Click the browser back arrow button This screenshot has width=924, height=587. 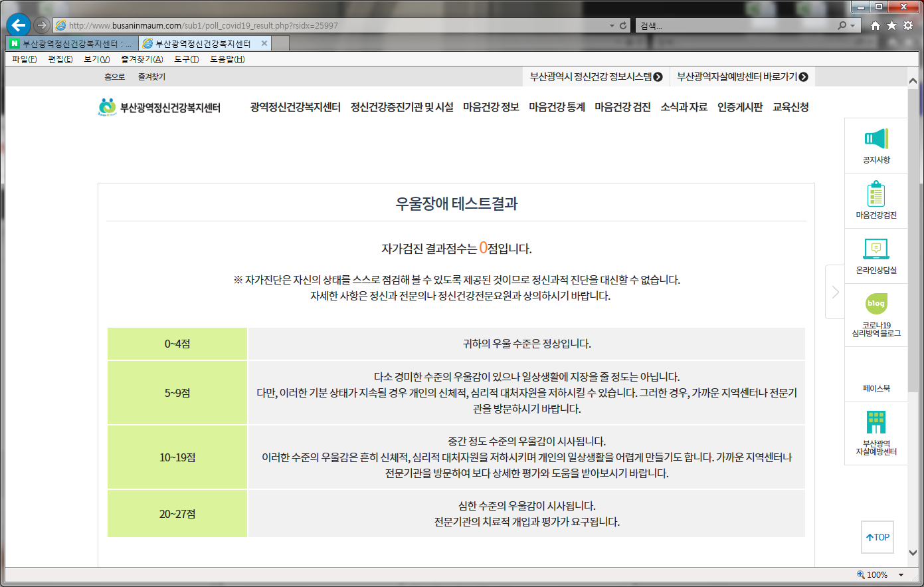coord(19,25)
